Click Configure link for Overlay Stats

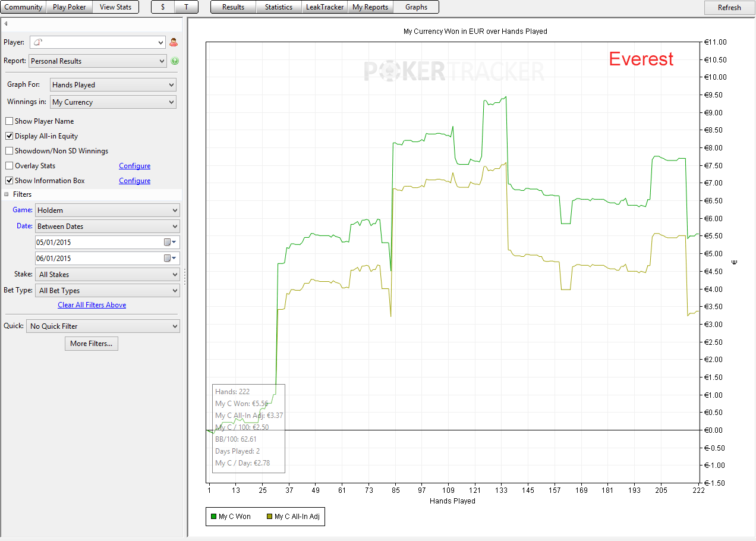tap(135, 166)
